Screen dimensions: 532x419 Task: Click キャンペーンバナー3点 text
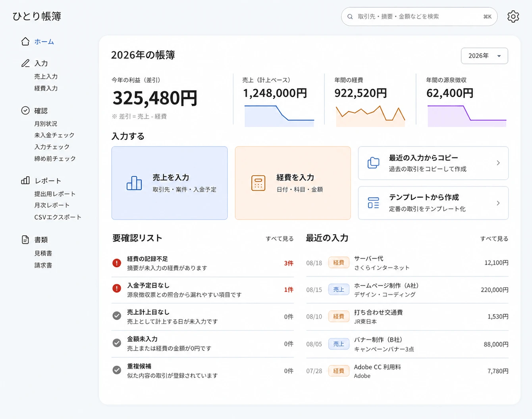pyautogui.click(x=384, y=349)
